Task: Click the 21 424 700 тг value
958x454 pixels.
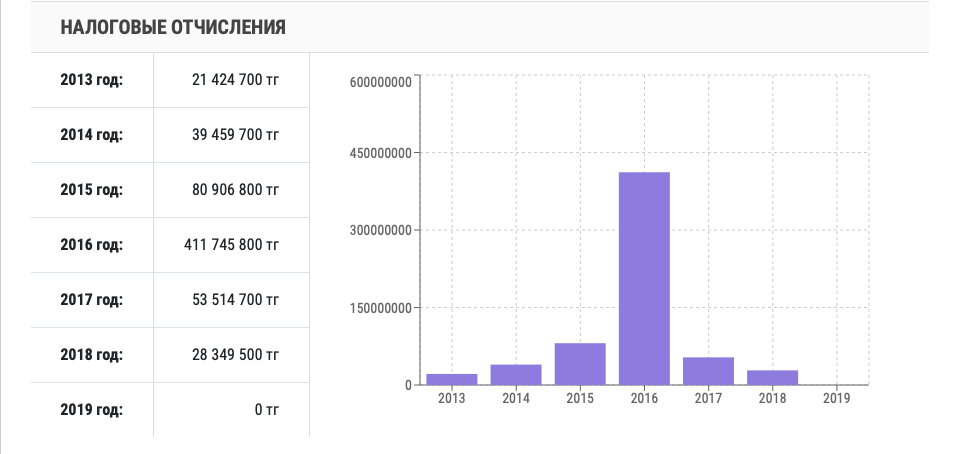Action: pyautogui.click(x=235, y=80)
